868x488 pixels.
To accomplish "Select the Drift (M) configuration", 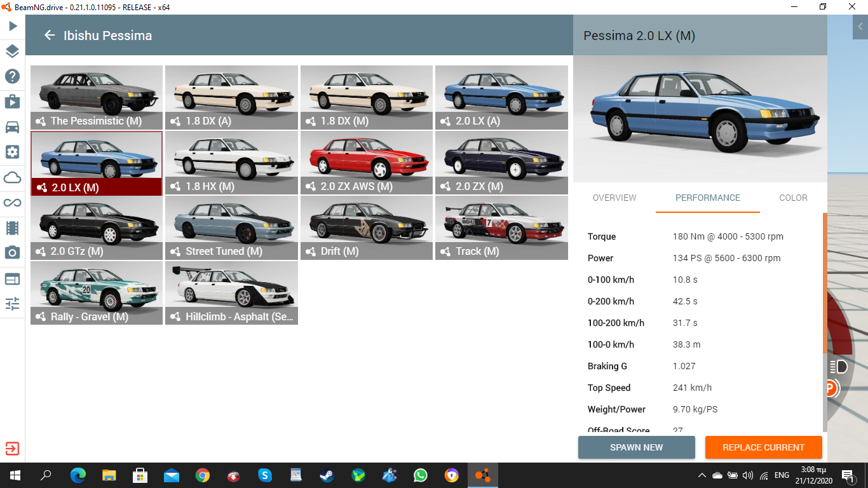I will [x=367, y=228].
